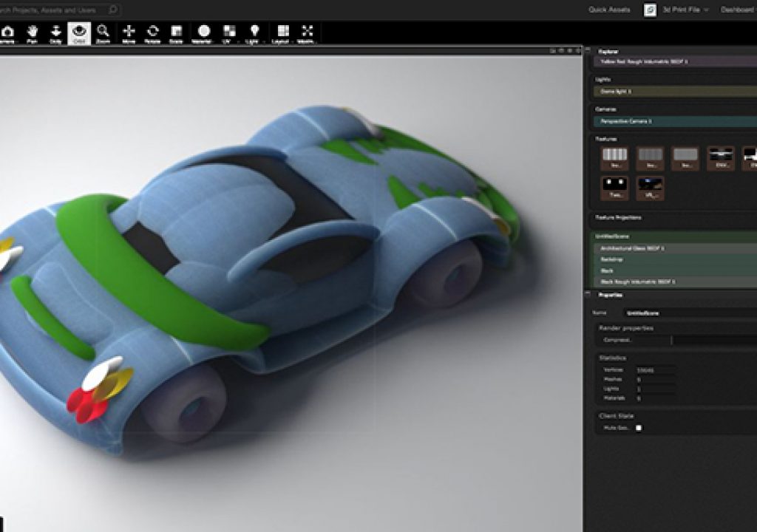Screen dimensions: 757x532
Task: Select the Black row in the scene list
Action: pos(676,270)
